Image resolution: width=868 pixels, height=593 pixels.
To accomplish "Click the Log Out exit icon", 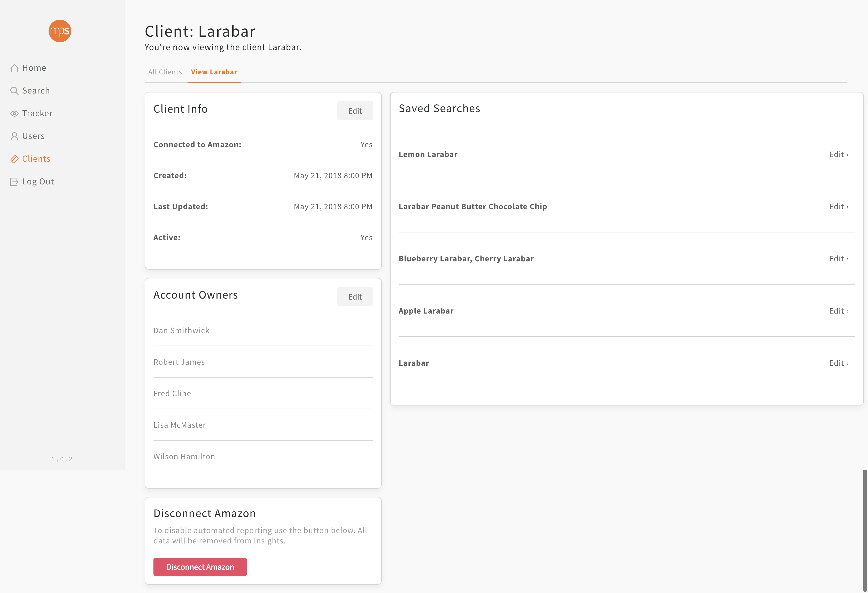I will click(14, 182).
